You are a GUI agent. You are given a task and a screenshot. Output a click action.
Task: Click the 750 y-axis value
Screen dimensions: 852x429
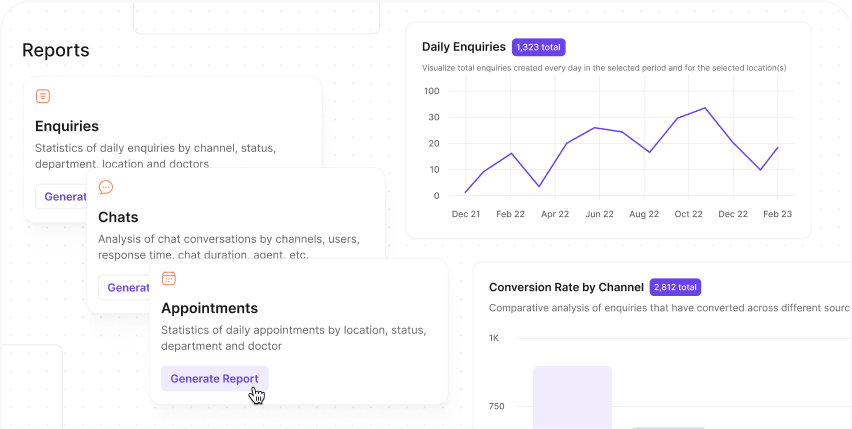496,406
